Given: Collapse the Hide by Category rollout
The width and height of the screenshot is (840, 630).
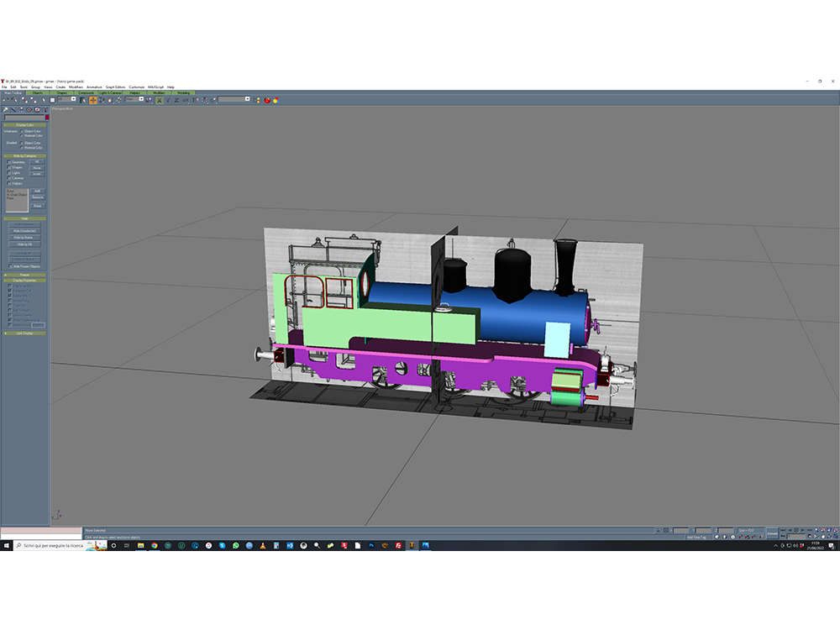Looking at the screenshot, I should [x=24, y=156].
